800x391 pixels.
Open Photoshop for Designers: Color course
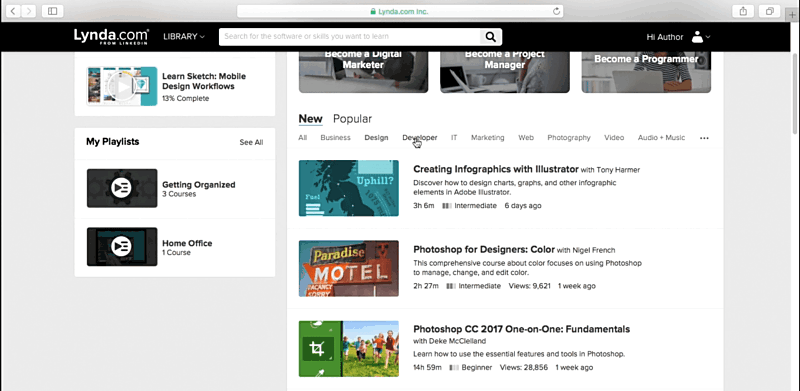[484, 250]
